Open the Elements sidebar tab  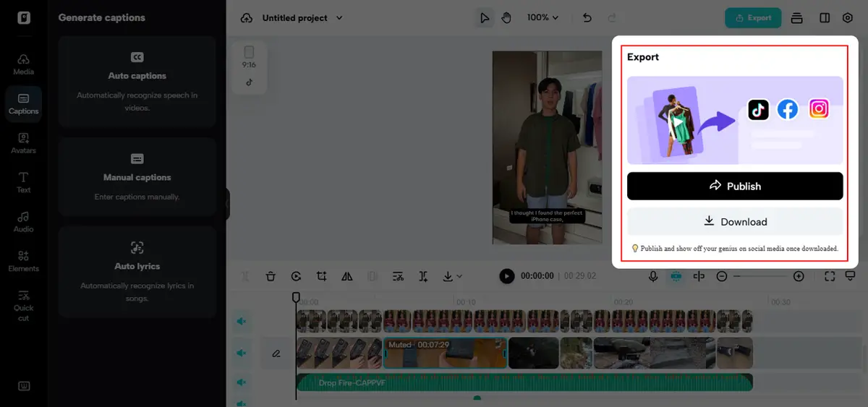click(x=23, y=261)
